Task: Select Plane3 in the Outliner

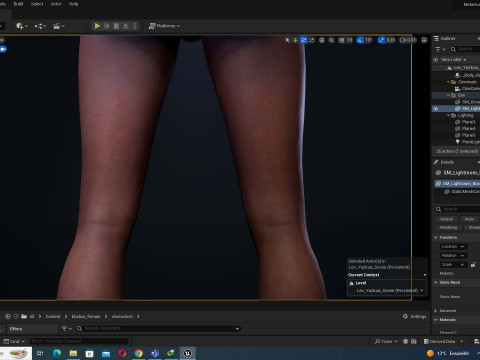Action: [x=468, y=122]
